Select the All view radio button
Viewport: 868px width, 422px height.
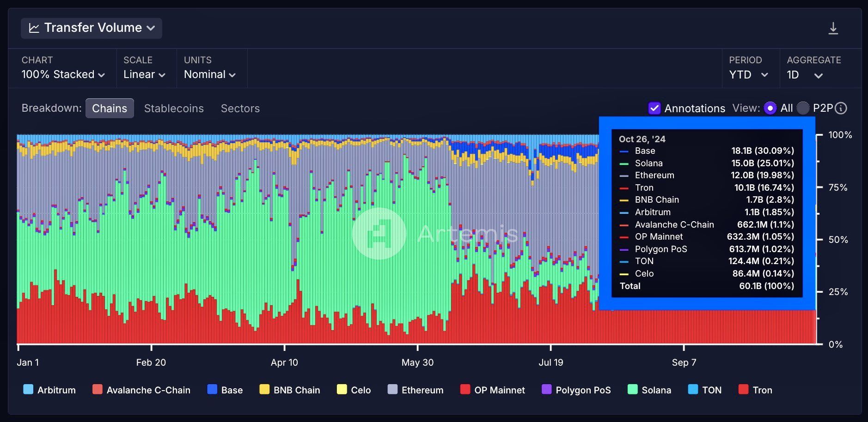click(x=770, y=109)
